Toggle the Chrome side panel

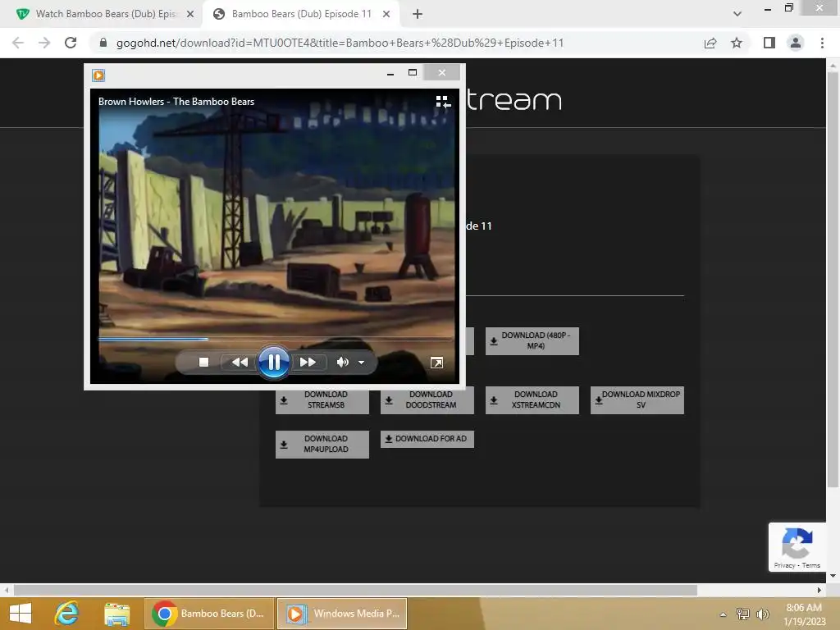coord(769,43)
